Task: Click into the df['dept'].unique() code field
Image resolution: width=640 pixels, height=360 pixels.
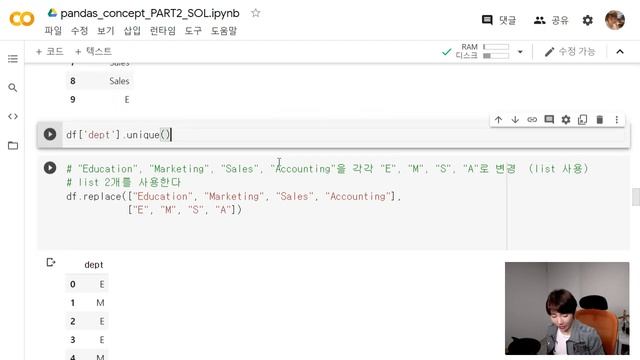Action: (345, 135)
